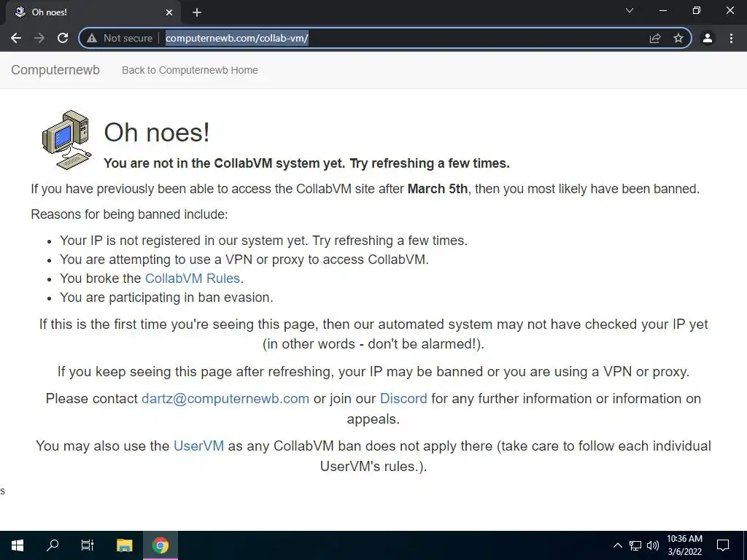Click the Computernewb brand link

click(55, 70)
